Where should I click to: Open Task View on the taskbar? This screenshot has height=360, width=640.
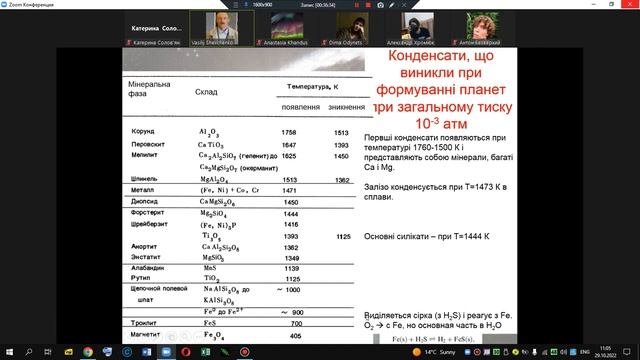(x=48, y=352)
